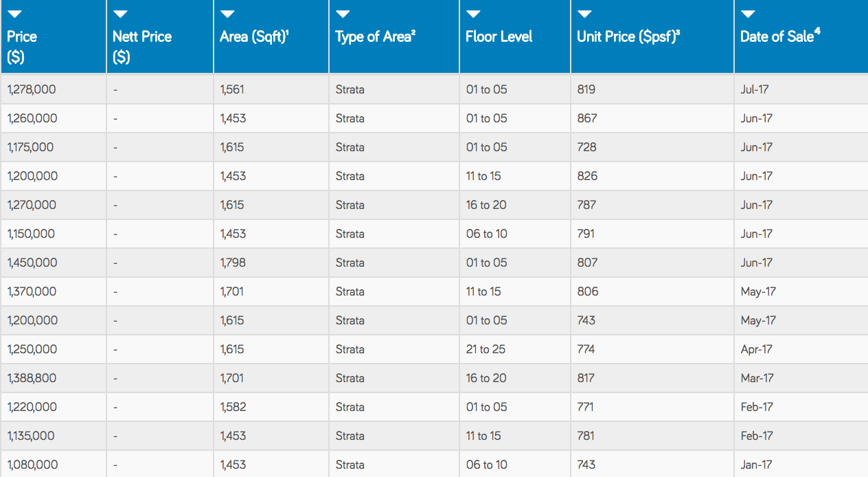This screenshot has height=477, width=868.
Task: Click the price cell 1,080,000
Action: [x=32, y=465]
